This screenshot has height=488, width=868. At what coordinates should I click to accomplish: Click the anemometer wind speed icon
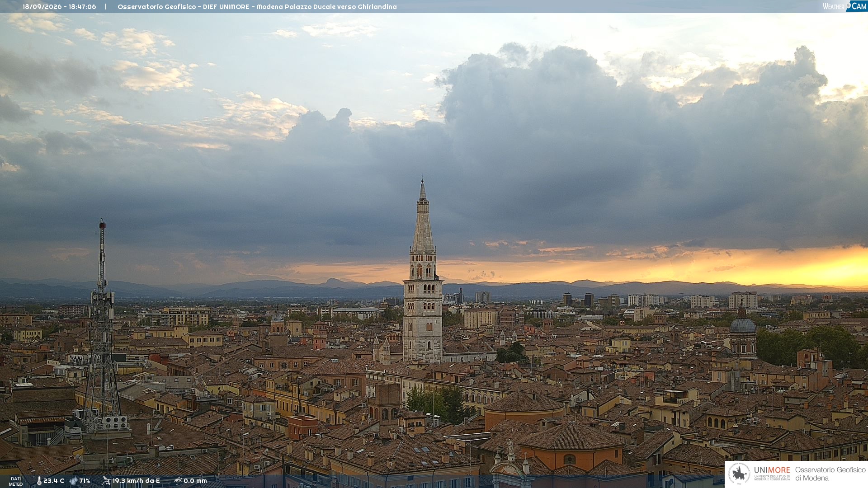tap(106, 481)
